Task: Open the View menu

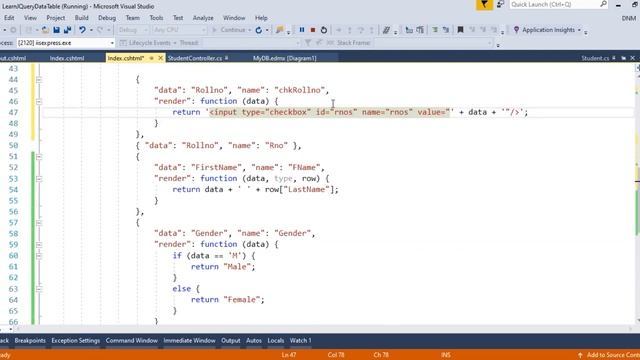Action: 30,18
